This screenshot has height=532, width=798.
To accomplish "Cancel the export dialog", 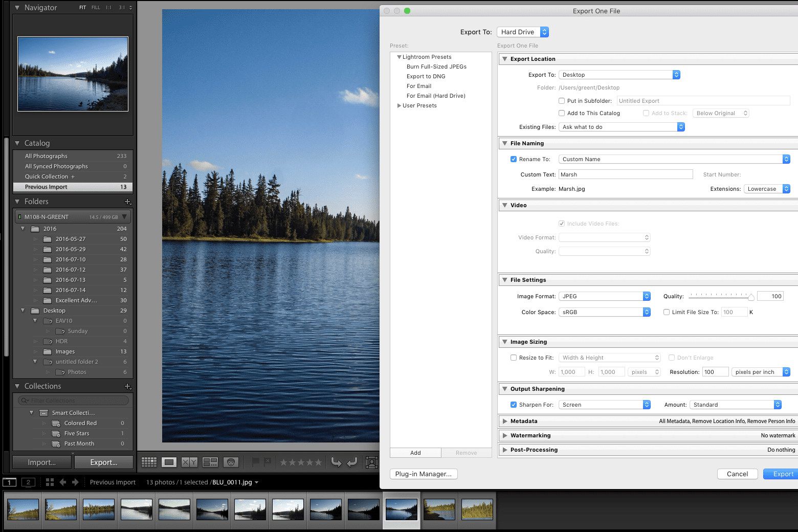I will (737, 474).
